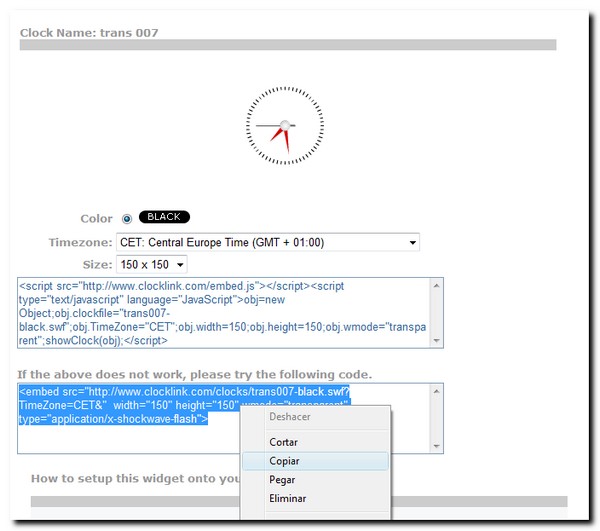This screenshot has width=600, height=531.
Task: Click the 'Size:' label
Action: pos(98,265)
